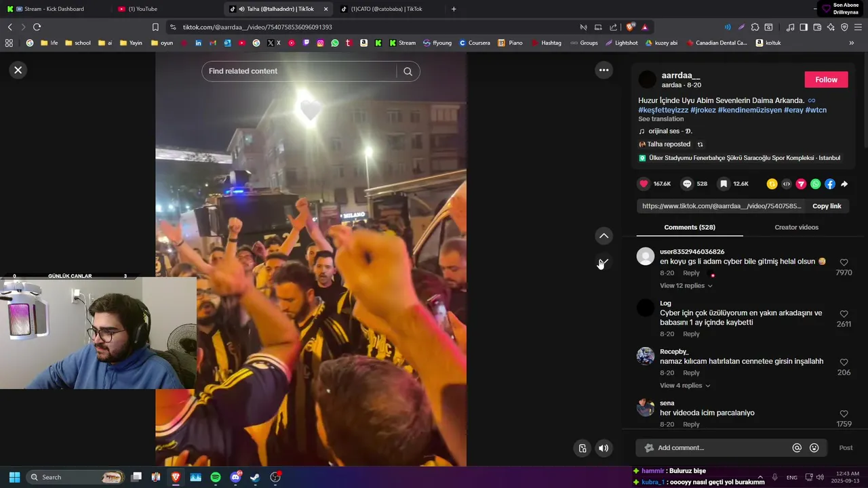Image resolution: width=868 pixels, height=488 pixels.
Task: Open the #keşfetteyizzz hashtag
Action: point(663,110)
